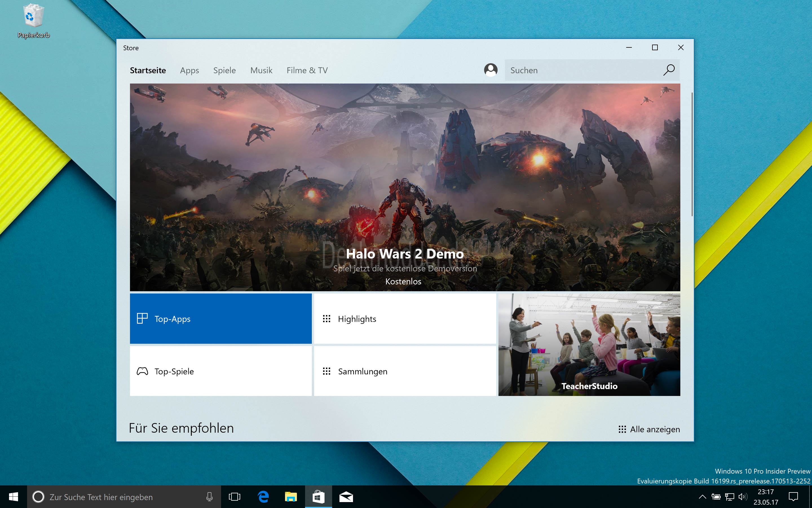Click the Store icon in taskbar
812x508 pixels.
click(x=318, y=497)
